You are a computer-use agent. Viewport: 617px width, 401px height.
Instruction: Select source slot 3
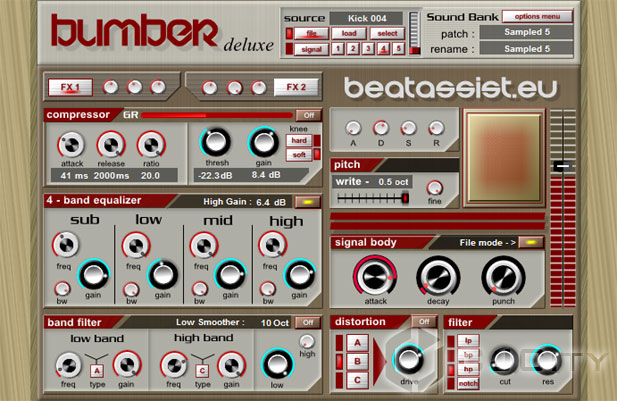(368, 49)
